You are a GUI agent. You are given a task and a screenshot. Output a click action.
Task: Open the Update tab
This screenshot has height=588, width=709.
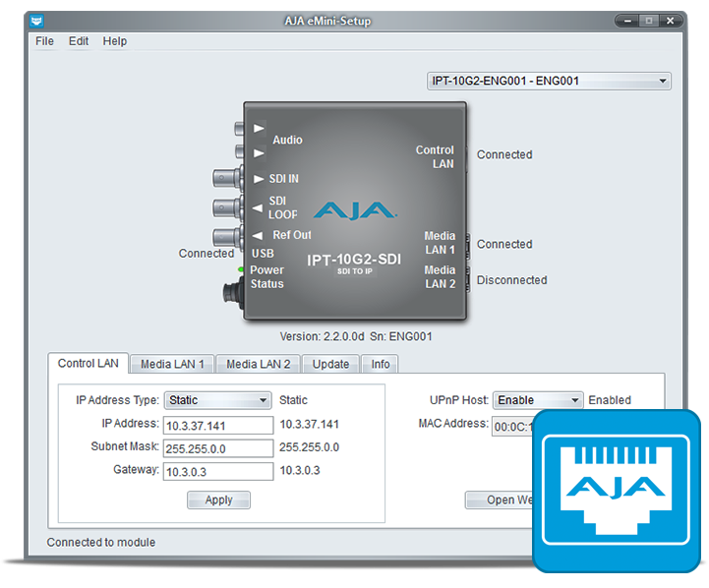pyautogui.click(x=330, y=364)
